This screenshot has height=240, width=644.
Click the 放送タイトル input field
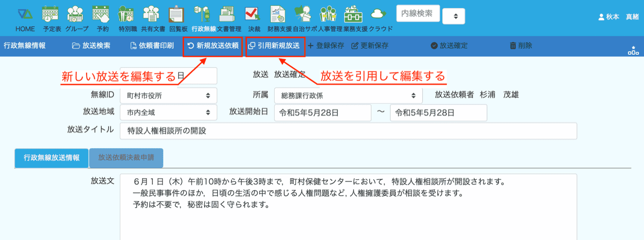348,131
